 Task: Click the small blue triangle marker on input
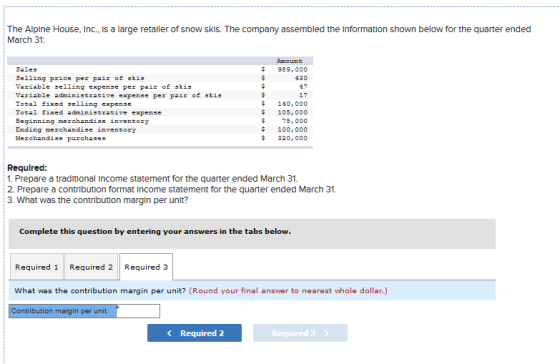(x=118, y=306)
